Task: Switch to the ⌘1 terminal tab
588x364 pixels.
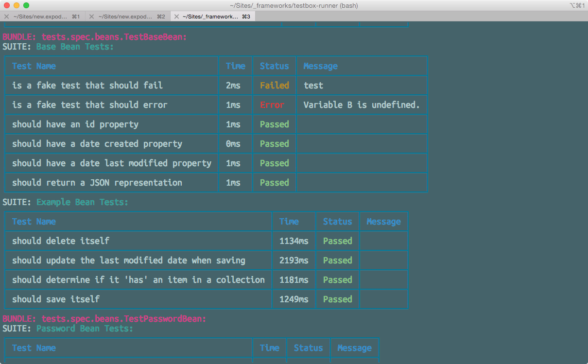Action: (x=44, y=17)
